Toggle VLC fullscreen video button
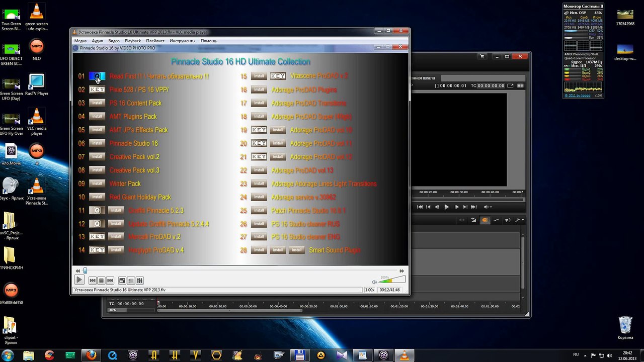644x362 pixels. [x=122, y=281]
